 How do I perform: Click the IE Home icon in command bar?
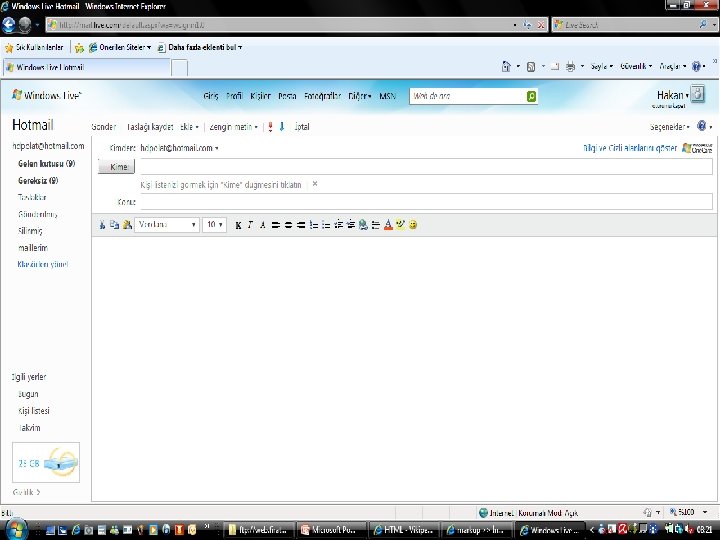coord(506,67)
